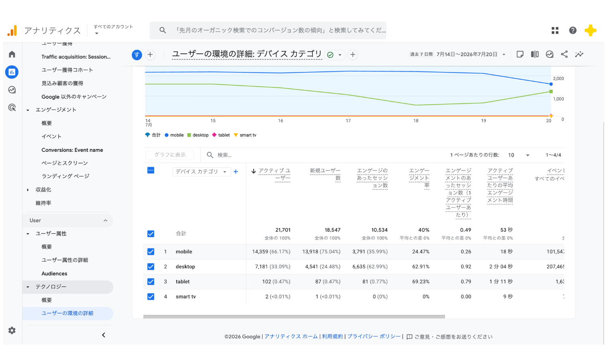Open Conversions: Event name report
The image size is (607, 364).
72,150
